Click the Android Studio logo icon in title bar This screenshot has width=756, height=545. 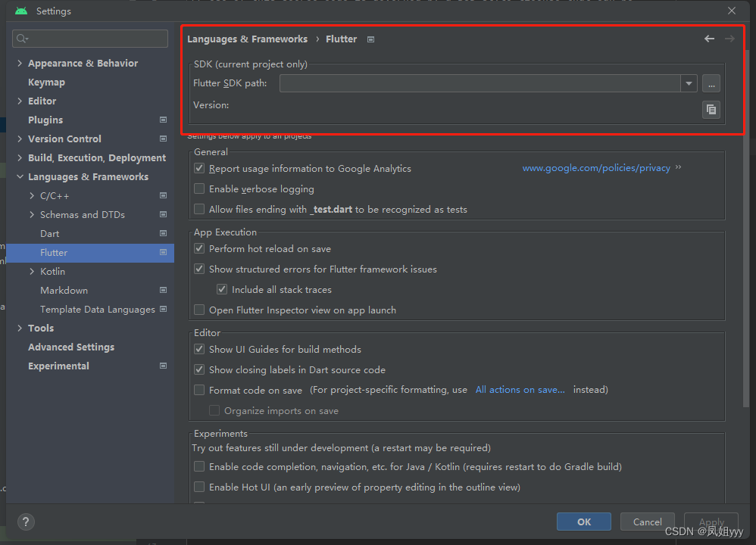point(21,11)
